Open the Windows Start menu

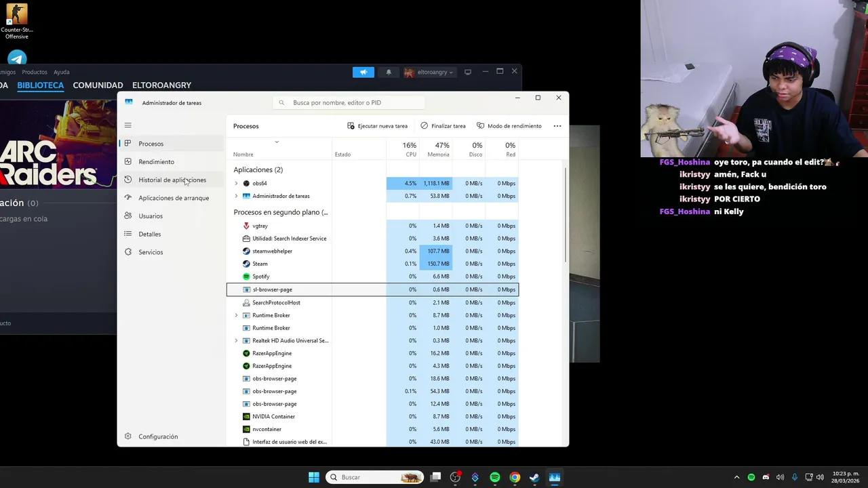(x=314, y=477)
